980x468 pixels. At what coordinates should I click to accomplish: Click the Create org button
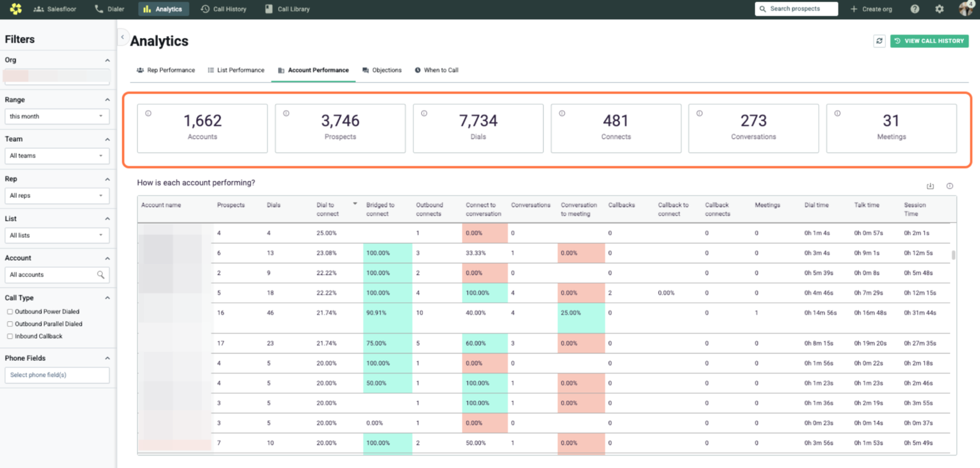(x=871, y=9)
